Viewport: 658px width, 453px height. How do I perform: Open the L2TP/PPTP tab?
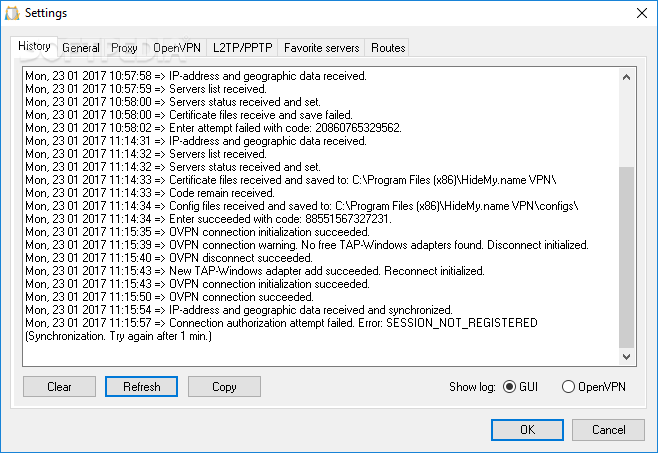click(x=243, y=48)
